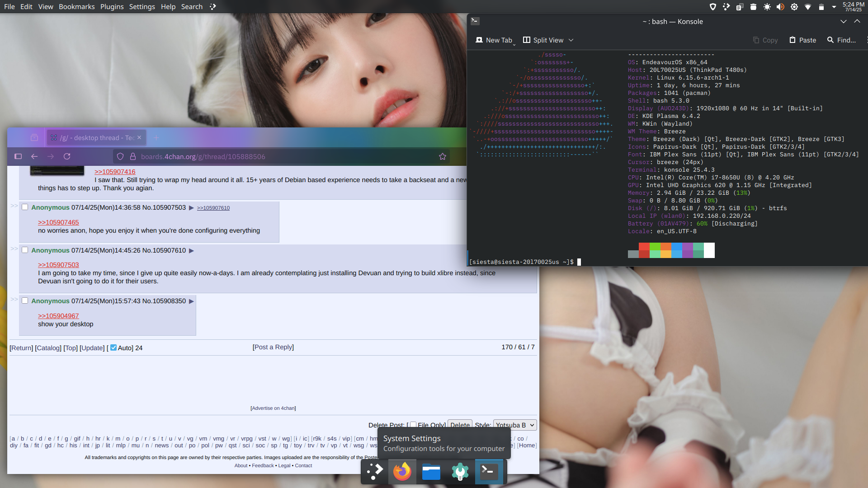The height and width of the screenshot is (488, 868).
Task: Toggle the Auto update checkbox
Action: 113,347
